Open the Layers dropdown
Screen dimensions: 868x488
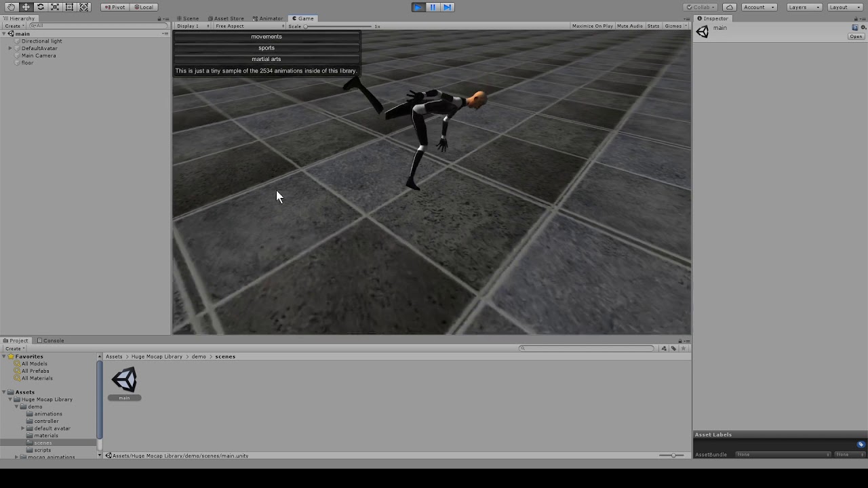tap(804, 7)
